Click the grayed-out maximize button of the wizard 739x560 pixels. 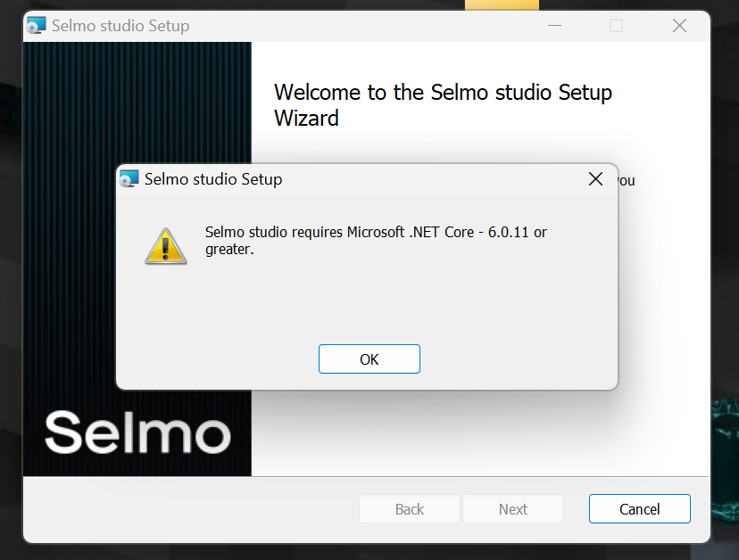(x=616, y=26)
